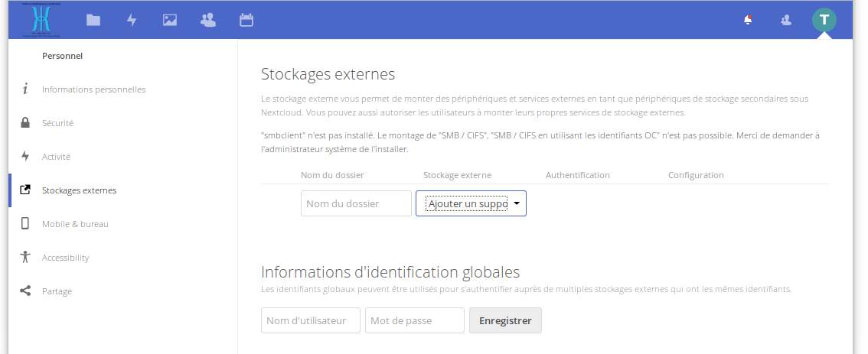Click the Nextcloud logo at top left
Image resolution: width=868 pixels, height=354 pixels.
pos(43,20)
